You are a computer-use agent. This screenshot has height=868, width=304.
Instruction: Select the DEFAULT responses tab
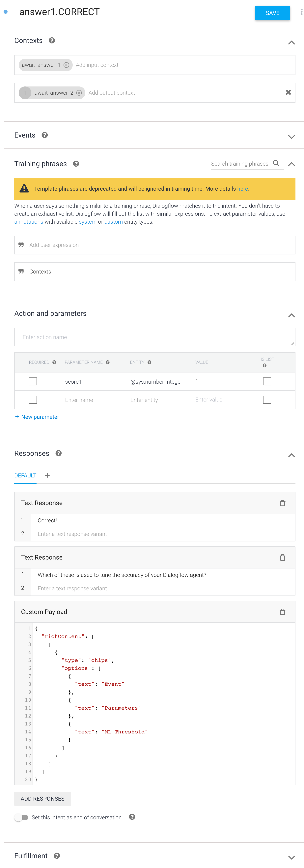click(25, 475)
